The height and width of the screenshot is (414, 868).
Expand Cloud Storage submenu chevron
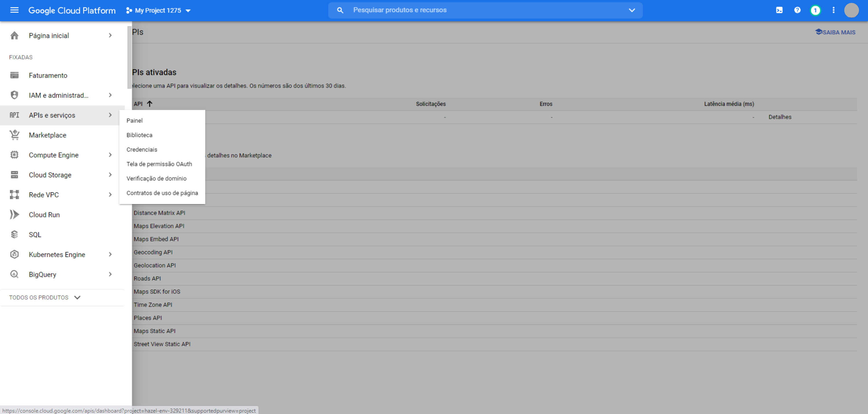click(x=110, y=175)
